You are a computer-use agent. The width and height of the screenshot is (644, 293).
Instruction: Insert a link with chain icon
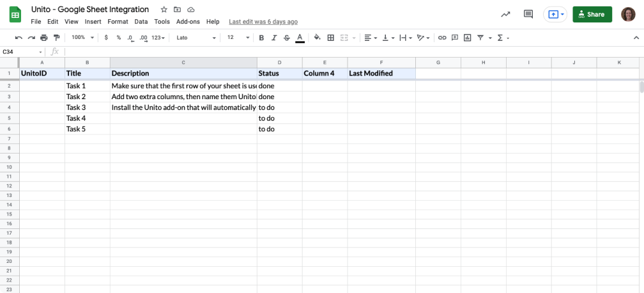point(442,38)
